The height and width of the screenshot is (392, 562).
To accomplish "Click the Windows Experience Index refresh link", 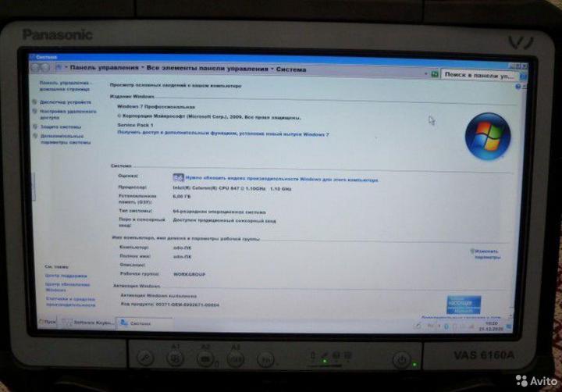I will tap(281, 179).
